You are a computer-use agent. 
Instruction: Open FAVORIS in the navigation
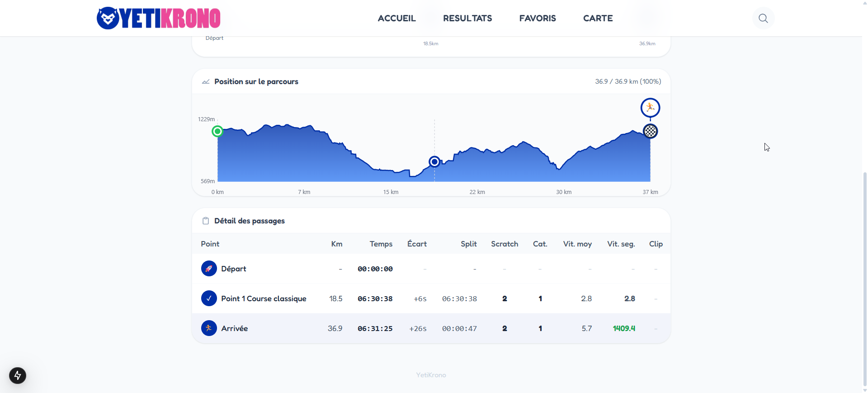click(x=538, y=18)
